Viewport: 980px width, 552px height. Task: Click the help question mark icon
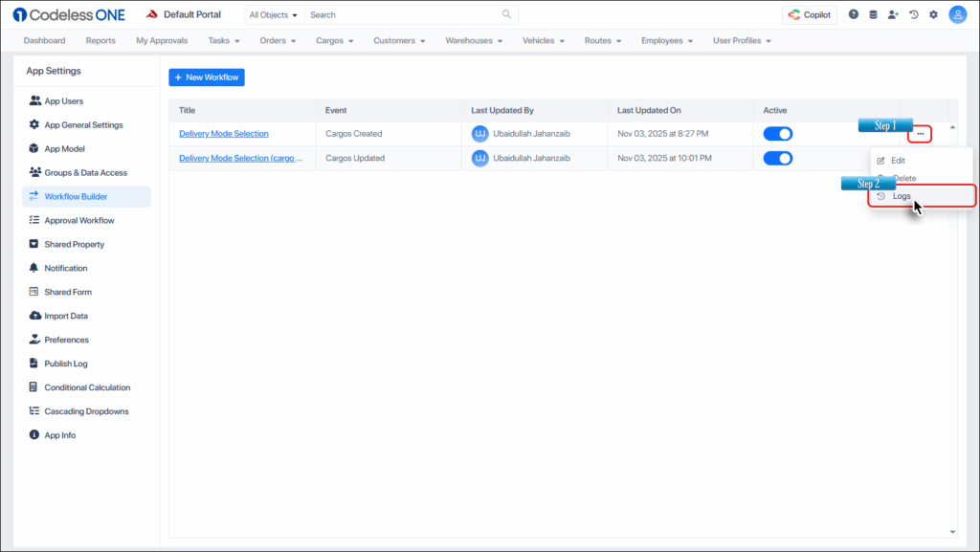pyautogui.click(x=854, y=15)
